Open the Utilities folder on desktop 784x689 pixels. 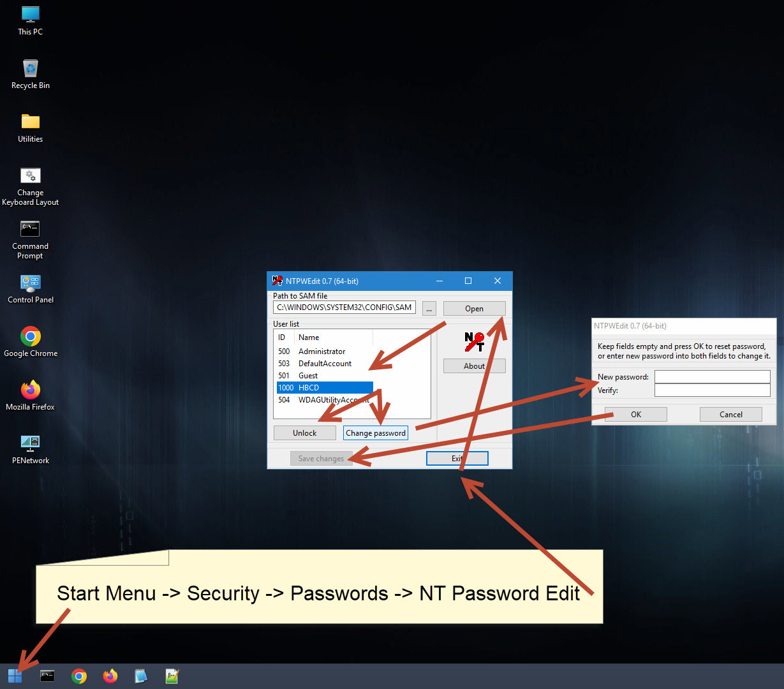(31, 128)
